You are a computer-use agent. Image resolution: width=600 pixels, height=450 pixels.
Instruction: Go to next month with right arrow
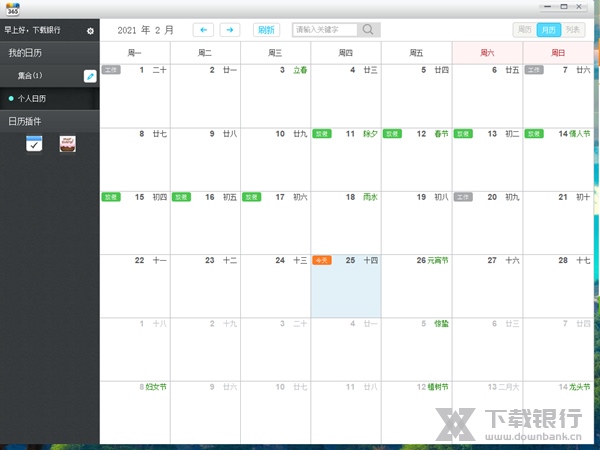[x=230, y=30]
